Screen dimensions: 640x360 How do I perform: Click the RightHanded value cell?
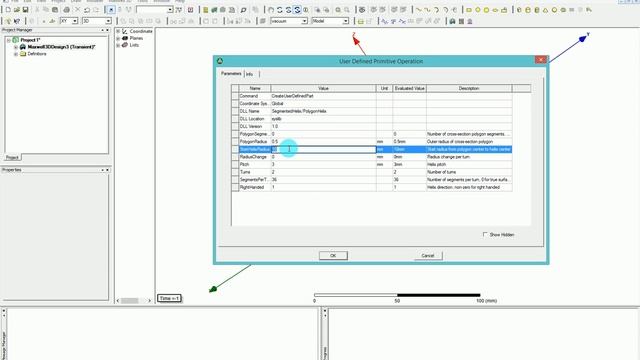[323, 187]
